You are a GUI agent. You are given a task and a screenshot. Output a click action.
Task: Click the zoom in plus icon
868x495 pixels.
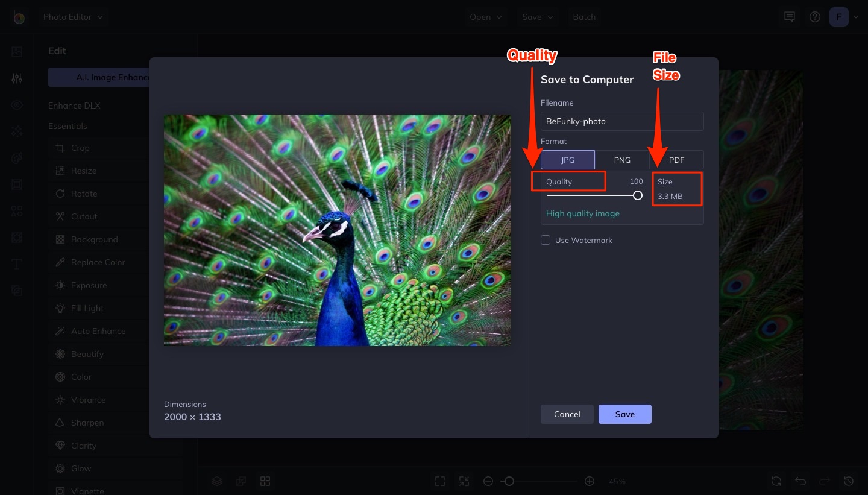coord(590,481)
